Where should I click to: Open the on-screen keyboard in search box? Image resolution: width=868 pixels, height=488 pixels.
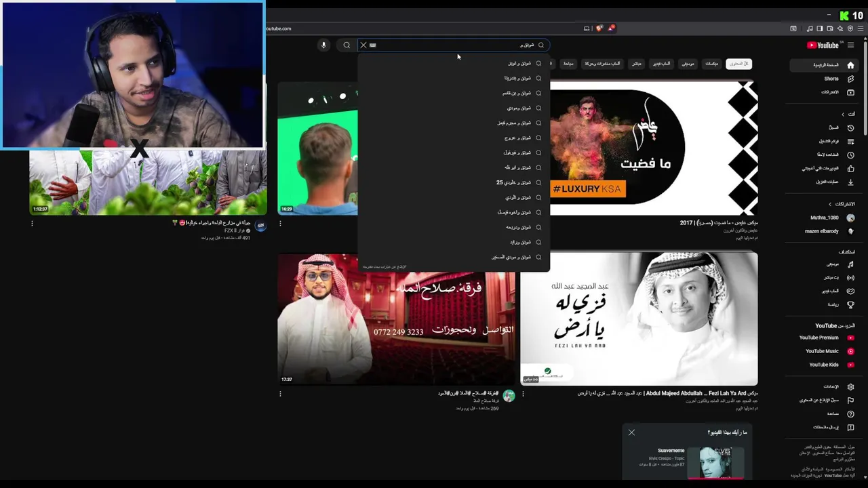[x=372, y=45]
